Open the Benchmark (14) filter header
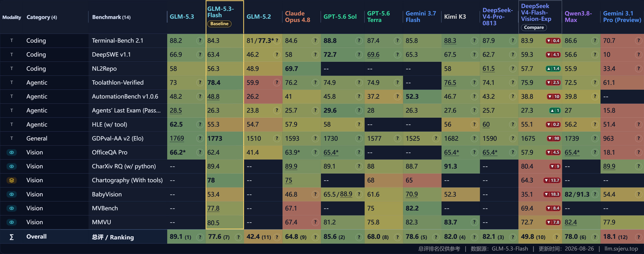644x254 pixels. (111, 17)
